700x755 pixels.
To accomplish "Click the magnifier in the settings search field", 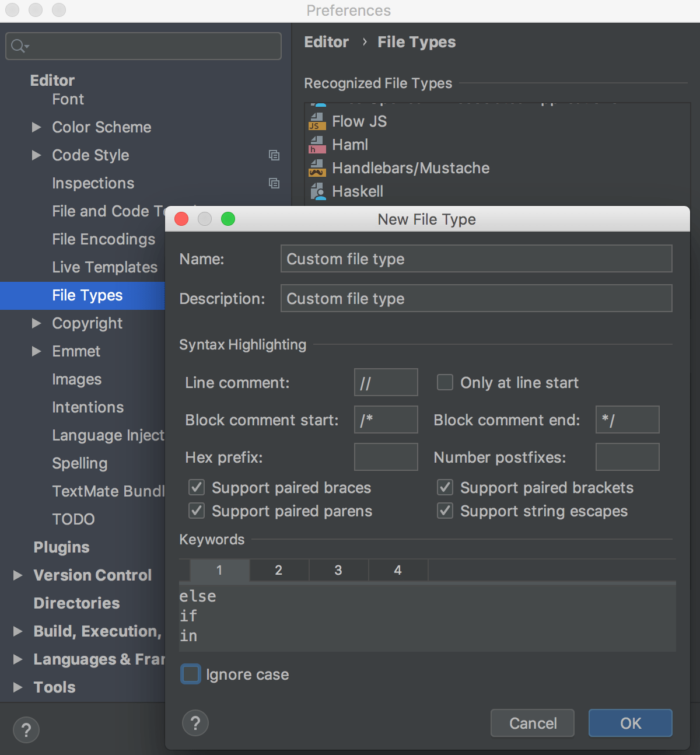I will coord(18,46).
